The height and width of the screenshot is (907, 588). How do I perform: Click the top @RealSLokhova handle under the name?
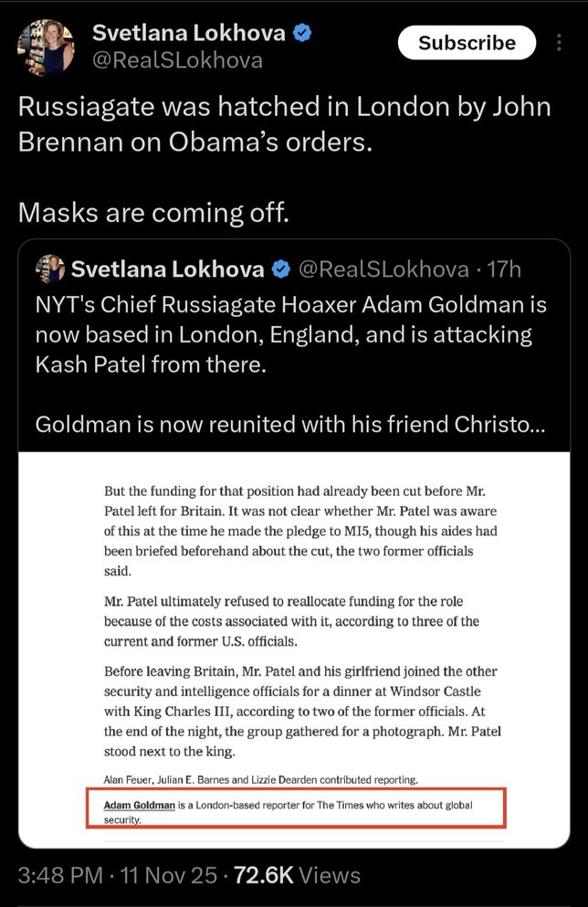[x=177, y=60]
